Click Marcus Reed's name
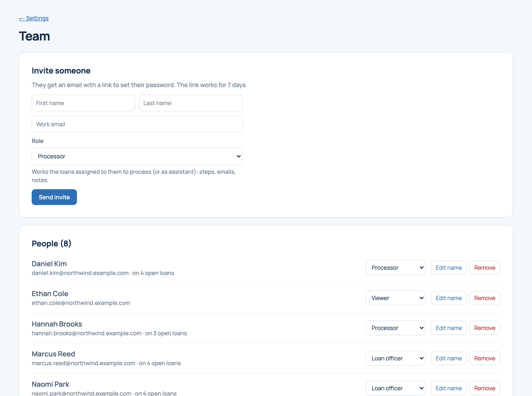 point(53,354)
